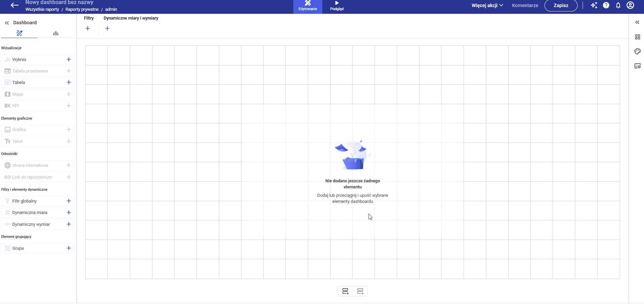Click the plus next to Tekst
Screen dimensions: 644x306
(x=69, y=141)
